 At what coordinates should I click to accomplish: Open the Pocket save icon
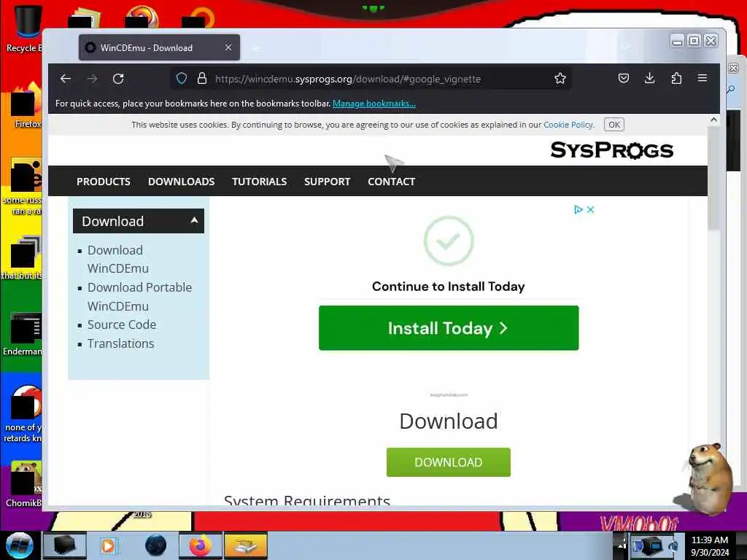(623, 79)
